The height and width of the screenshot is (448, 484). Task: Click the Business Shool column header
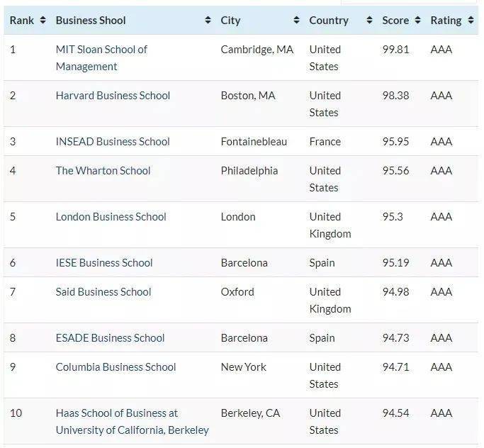click(x=91, y=21)
